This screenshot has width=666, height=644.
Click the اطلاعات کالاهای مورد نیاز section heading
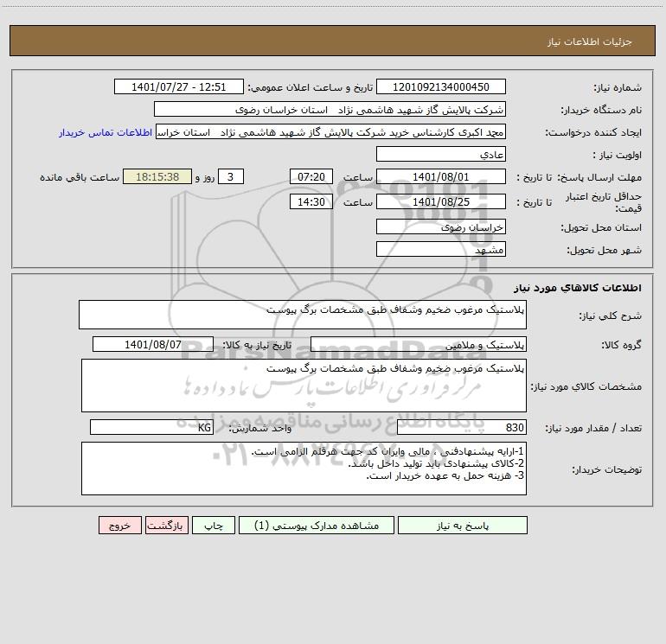coord(578,288)
